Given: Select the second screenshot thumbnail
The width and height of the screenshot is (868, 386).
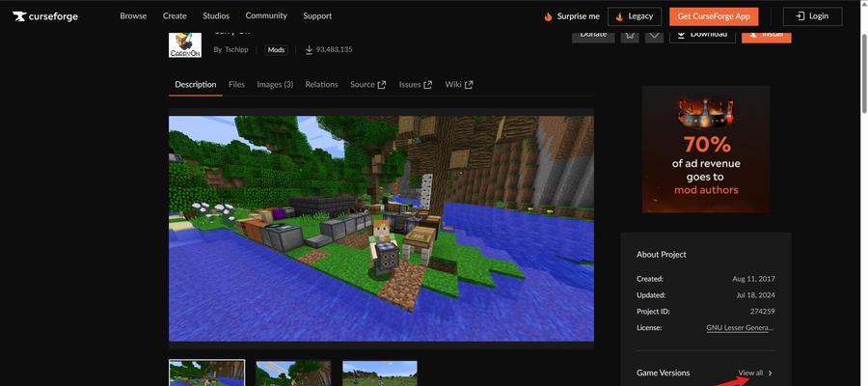Looking at the screenshot, I should [x=293, y=372].
